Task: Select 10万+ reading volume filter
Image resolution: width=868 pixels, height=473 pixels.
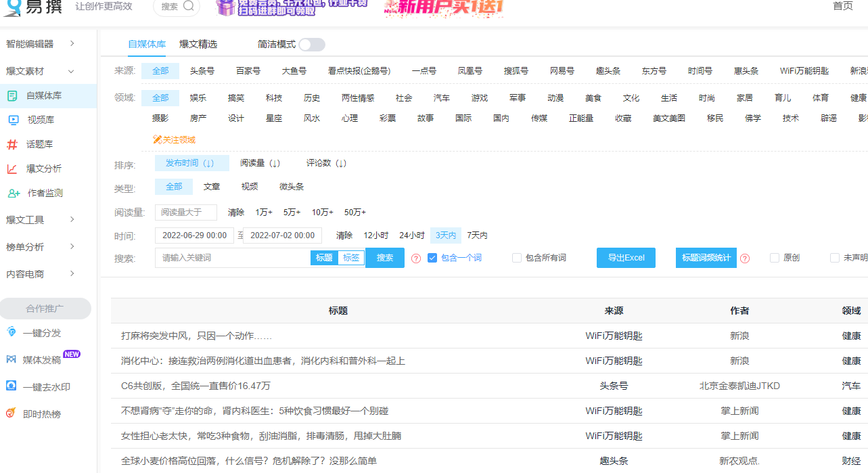Action: pyautogui.click(x=322, y=212)
